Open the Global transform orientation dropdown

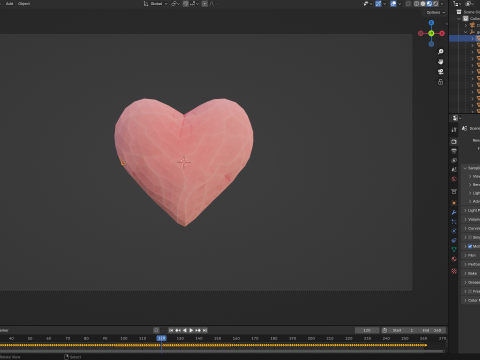(155, 4)
